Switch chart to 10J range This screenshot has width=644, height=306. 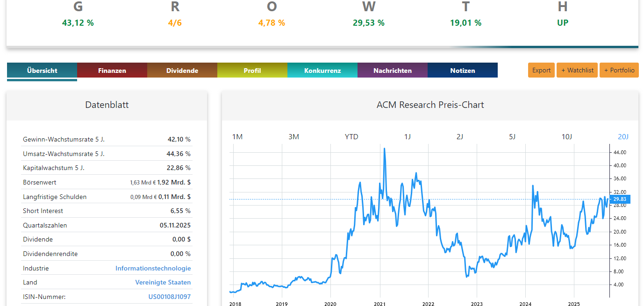pos(567,136)
